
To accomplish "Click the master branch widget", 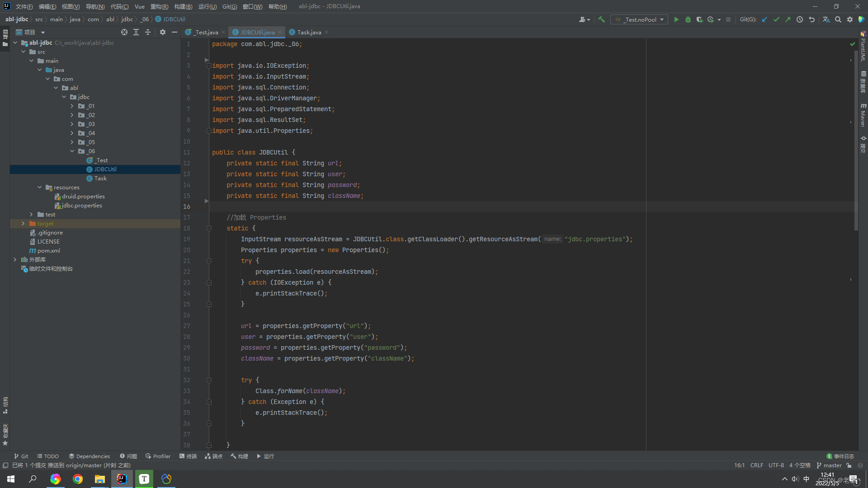I will point(829,465).
